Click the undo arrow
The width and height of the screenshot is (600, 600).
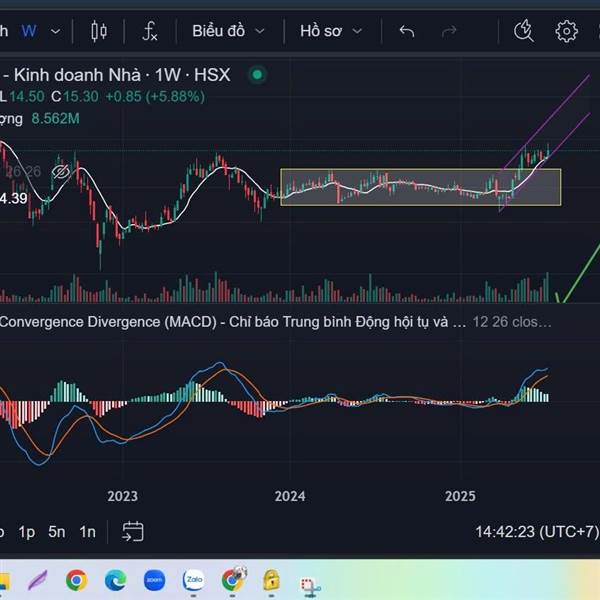[x=406, y=31]
